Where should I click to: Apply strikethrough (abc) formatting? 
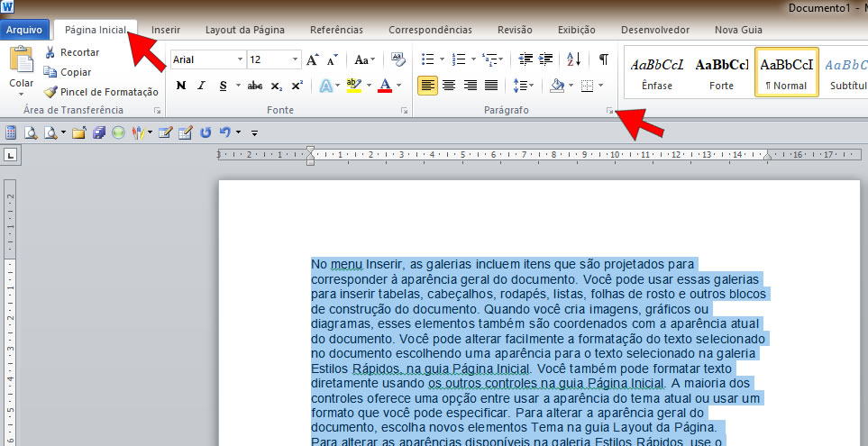click(x=255, y=86)
